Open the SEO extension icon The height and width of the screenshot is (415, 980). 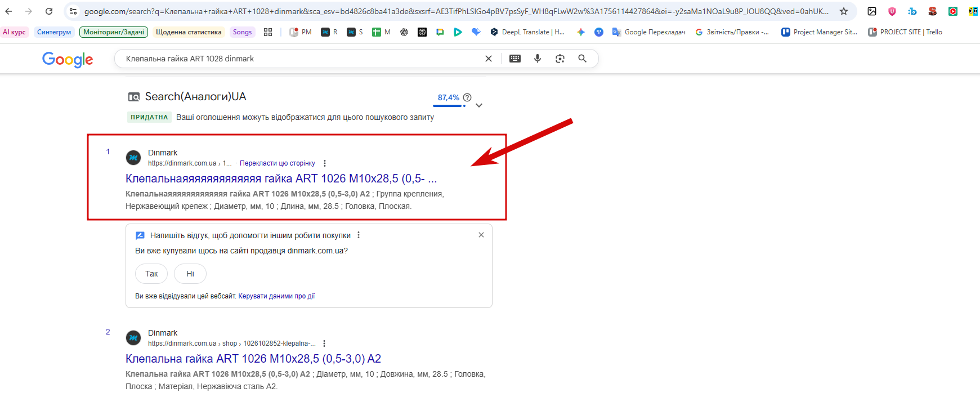click(933, 11)
